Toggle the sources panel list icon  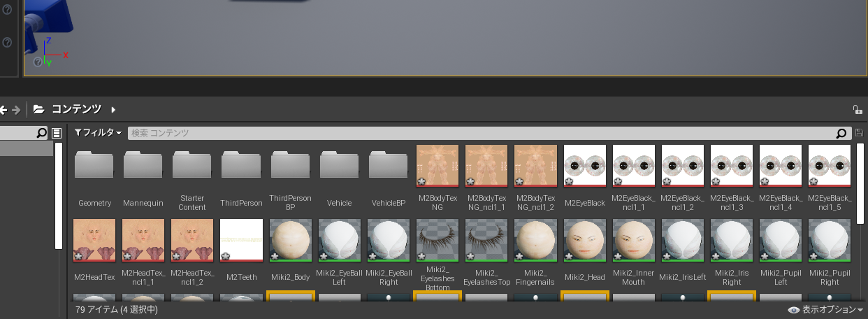[x=57, y=133]
